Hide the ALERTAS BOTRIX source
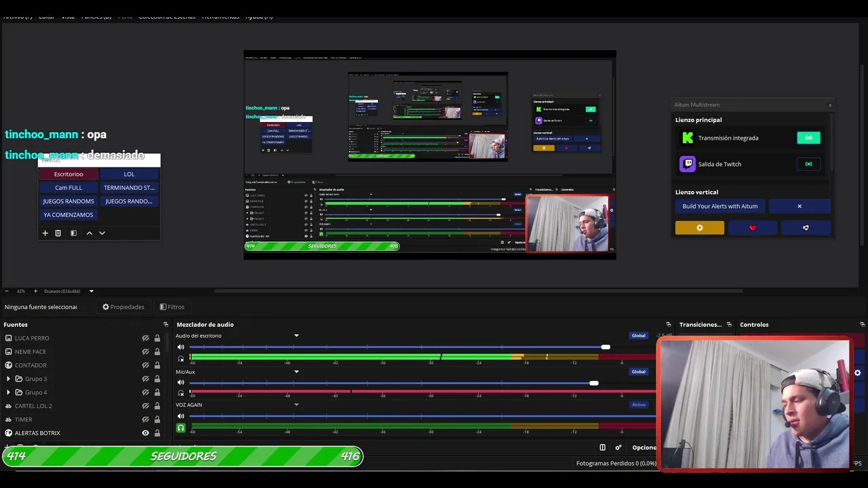Viewport: 868px width, 488px height. (x=145, y=433)
